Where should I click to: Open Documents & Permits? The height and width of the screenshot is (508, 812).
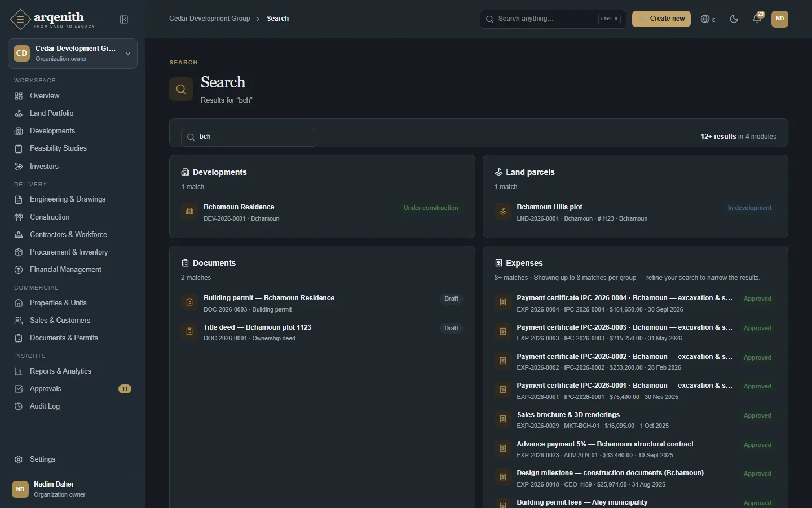[73, 338]
